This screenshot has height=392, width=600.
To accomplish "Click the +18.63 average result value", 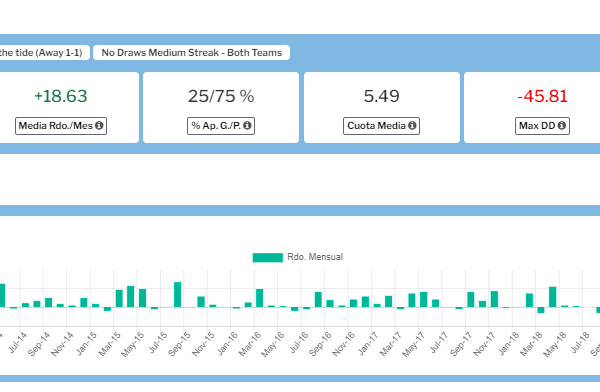I will pyautogui.click(x=61, y=96).
